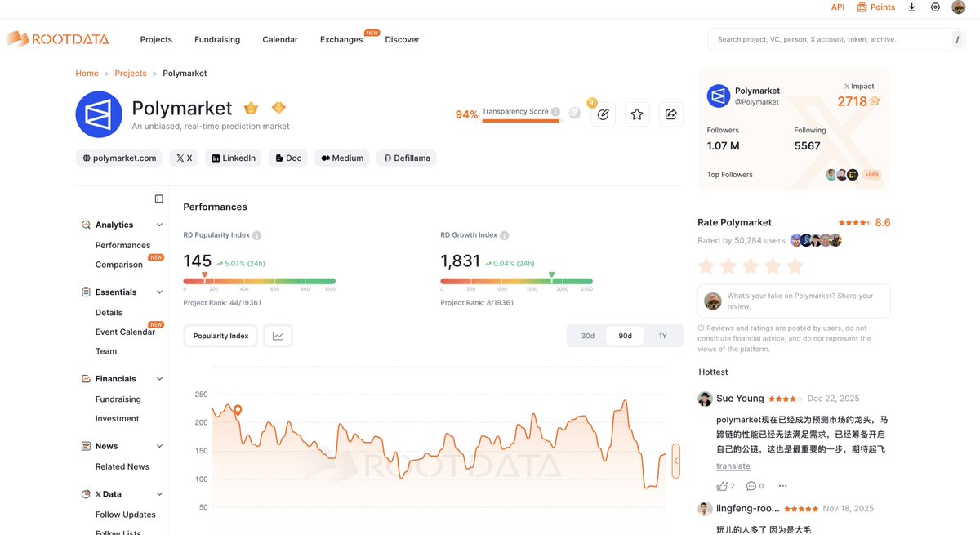Select the 90d chart range

(625, 336)
